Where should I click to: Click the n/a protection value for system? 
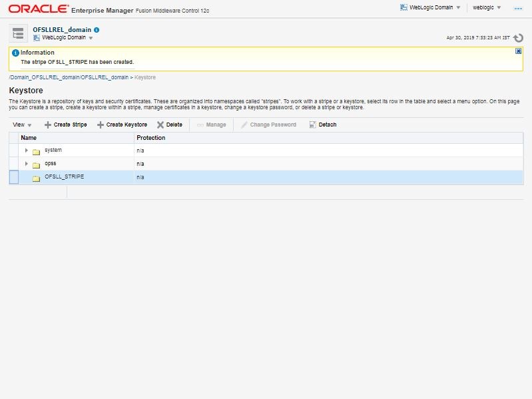(x=140, y=151)
